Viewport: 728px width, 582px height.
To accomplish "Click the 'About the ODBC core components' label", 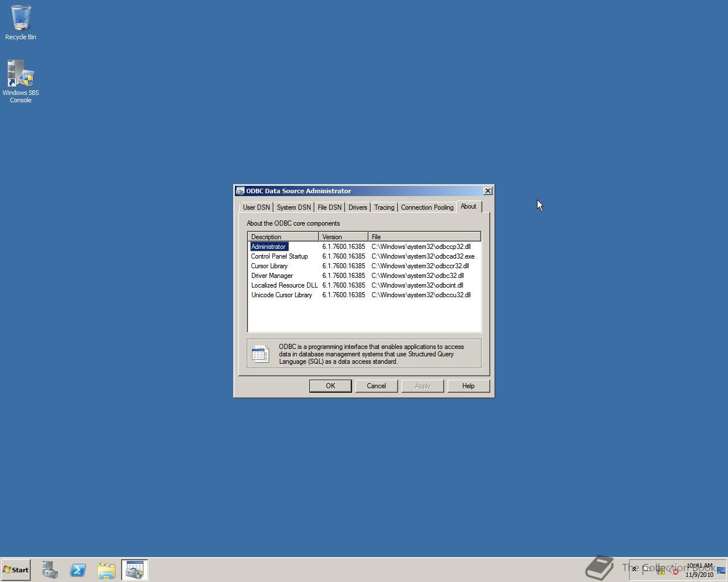I will click(293, 223).
